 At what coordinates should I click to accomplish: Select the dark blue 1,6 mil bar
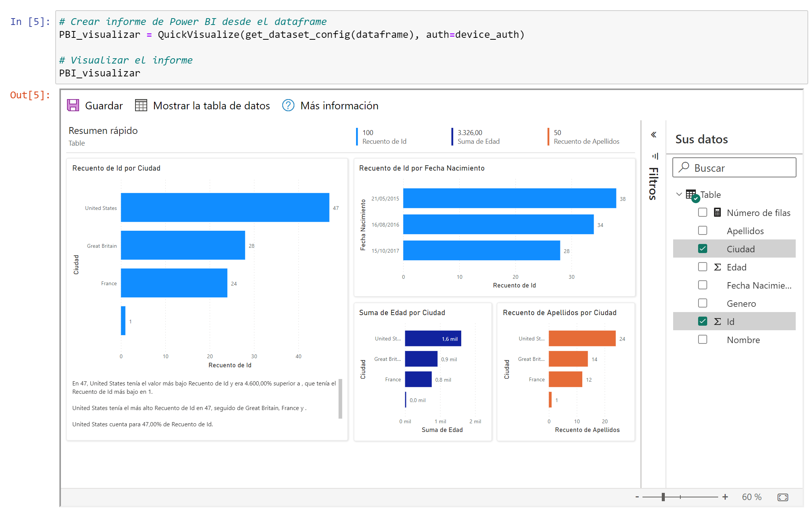(x=433, y=339)
